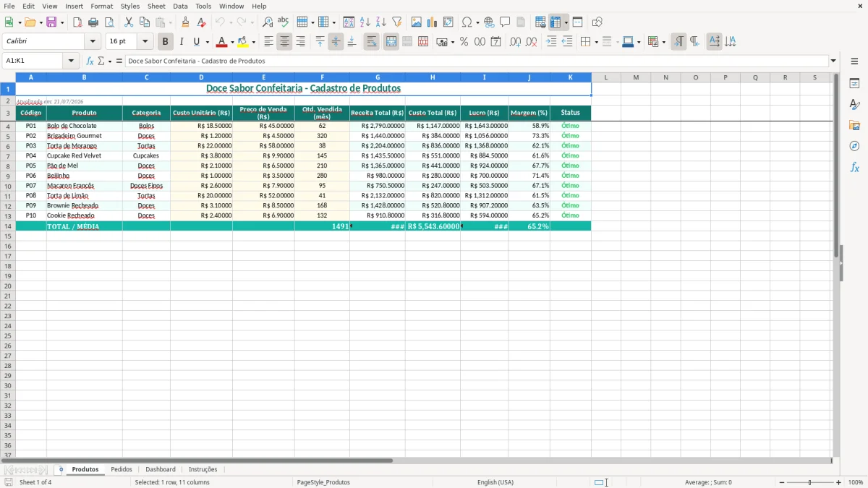Format as Percent icon
The width and height of the screenshot is (868, 488).
[464, 42]
